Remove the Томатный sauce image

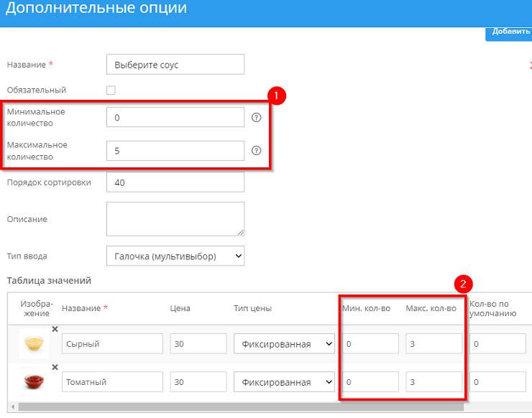55,369
